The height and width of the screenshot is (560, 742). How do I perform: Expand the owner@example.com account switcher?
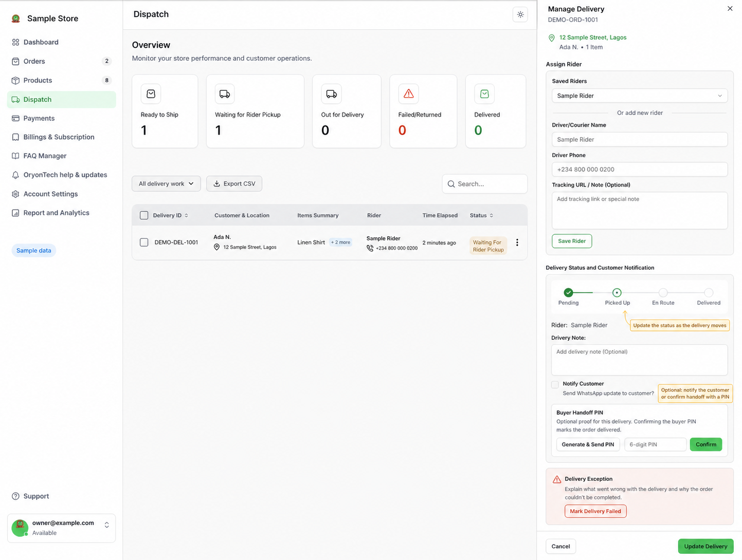[x=107, y=525]
